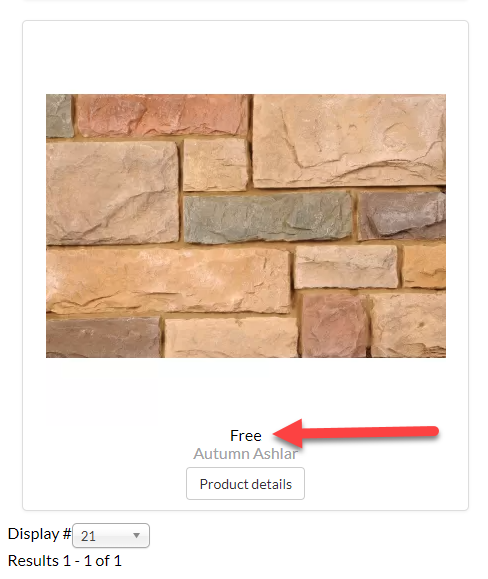Image resolution: width=488 pixels, height=579 pixels.
Task: Click the red arrow pointing at Free
Action: [x=356, y=433]
